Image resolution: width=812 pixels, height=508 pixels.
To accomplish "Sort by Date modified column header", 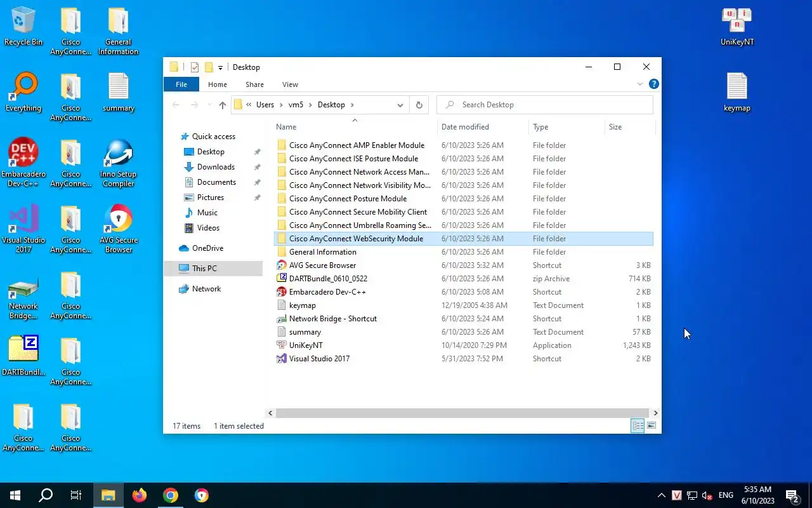I will (483, 127).
